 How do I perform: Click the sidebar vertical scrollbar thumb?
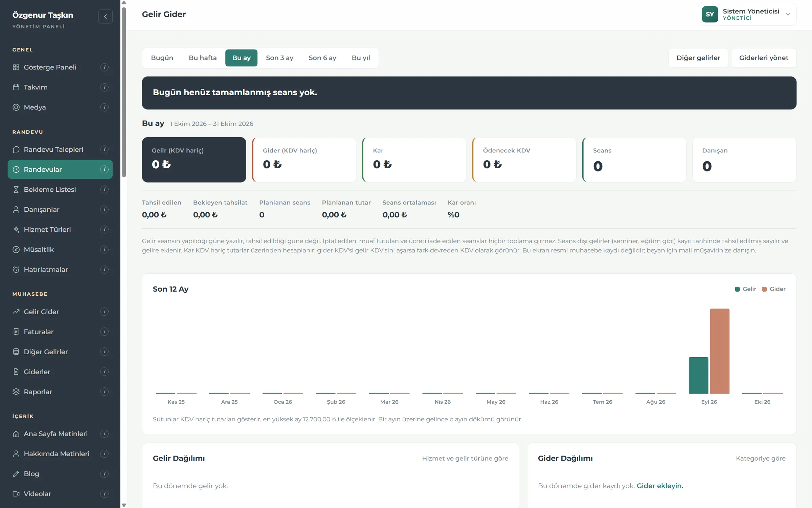click(x=124, y=91)
